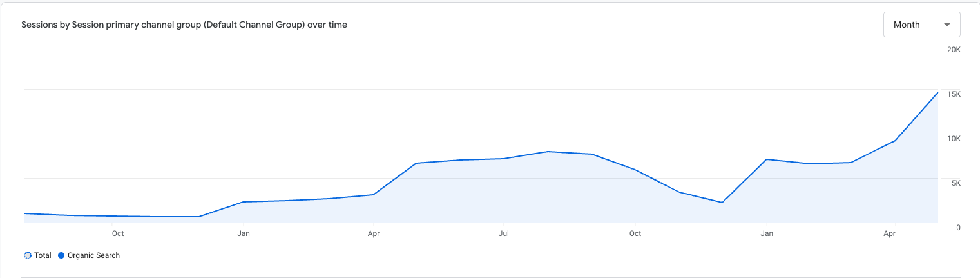The width and height of the screenshot is (980, 278).
Task: Click the 15K label on the vertical axis
Action: click(x=954, y=94)
